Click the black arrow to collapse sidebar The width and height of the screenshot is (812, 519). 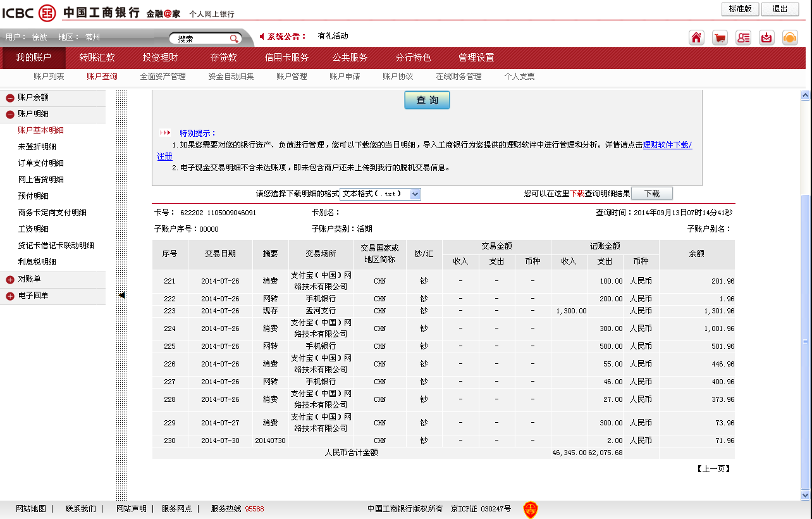point(121,295)
